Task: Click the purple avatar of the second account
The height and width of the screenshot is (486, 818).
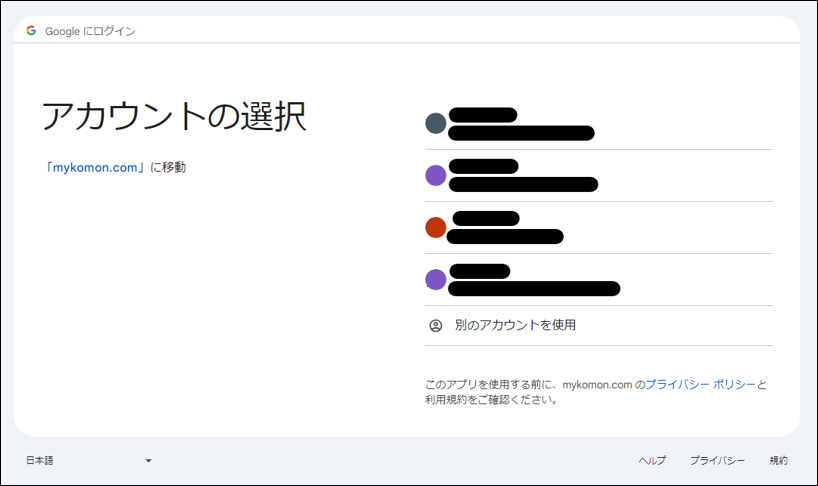Action: pos(435,175)
